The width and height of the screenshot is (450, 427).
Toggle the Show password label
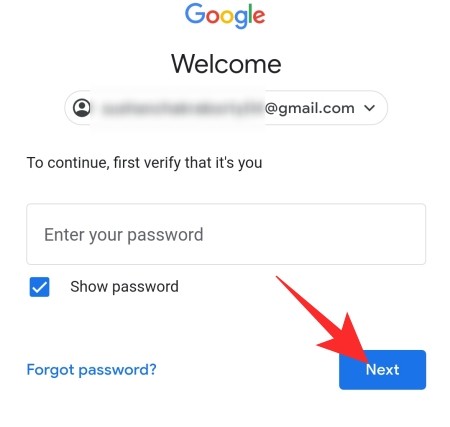[x=124, y=287]
